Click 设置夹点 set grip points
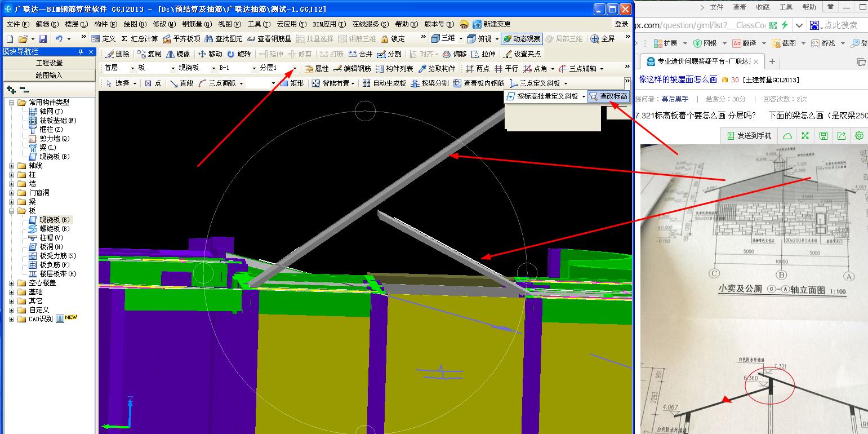Screen dimensions: 868x434 522,54
